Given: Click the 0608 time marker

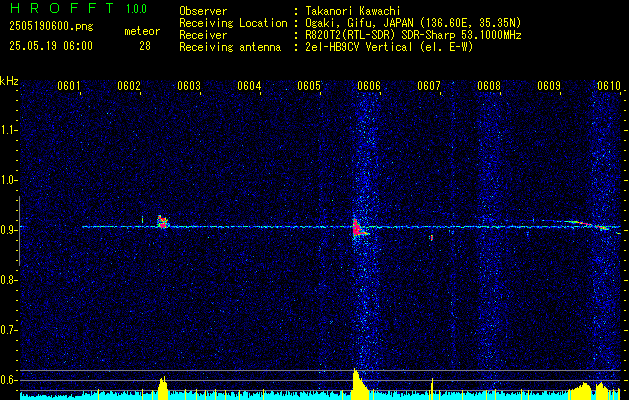Looking at the screenshot, I should [x=489, y=86].
